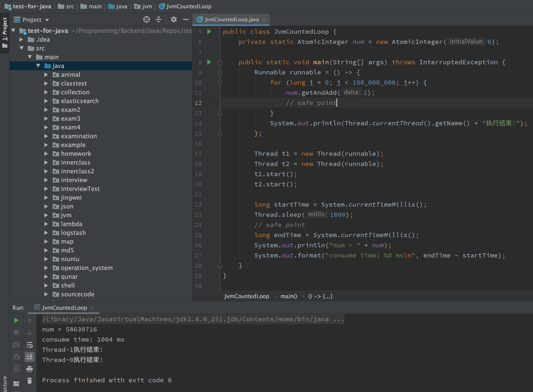The height and width of the screenshot is (392, 533).
Task: Click camera dump threads icon
Action: coord(16,345)
